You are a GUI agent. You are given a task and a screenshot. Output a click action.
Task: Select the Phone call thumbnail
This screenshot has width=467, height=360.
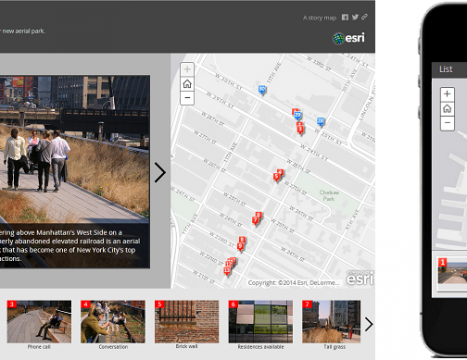pyautogui.click(x=39, y=322)
